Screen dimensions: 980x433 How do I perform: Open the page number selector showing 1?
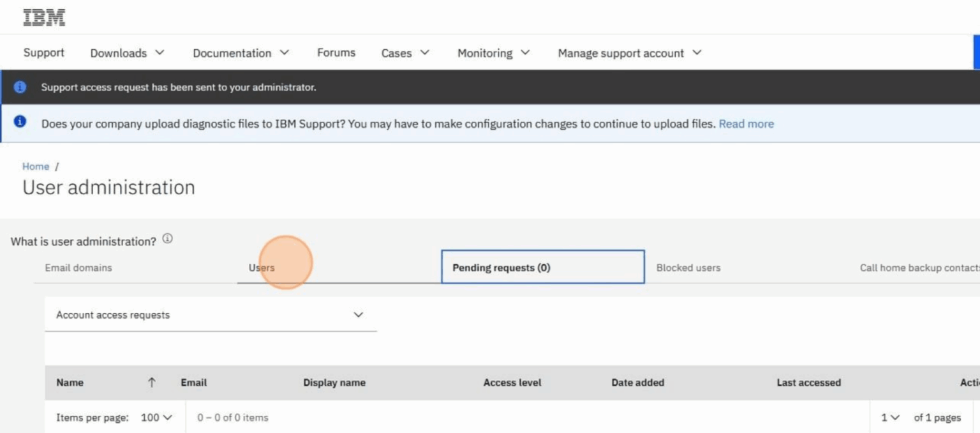[888, 417]
